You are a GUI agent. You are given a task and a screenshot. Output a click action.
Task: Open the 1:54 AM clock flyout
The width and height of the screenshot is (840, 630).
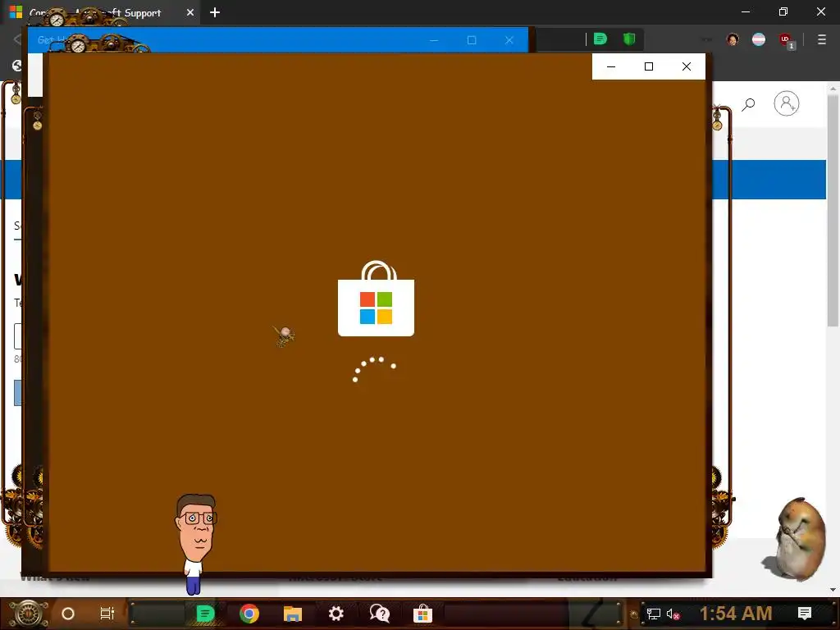pyautogui.click(x=736, y=614)
